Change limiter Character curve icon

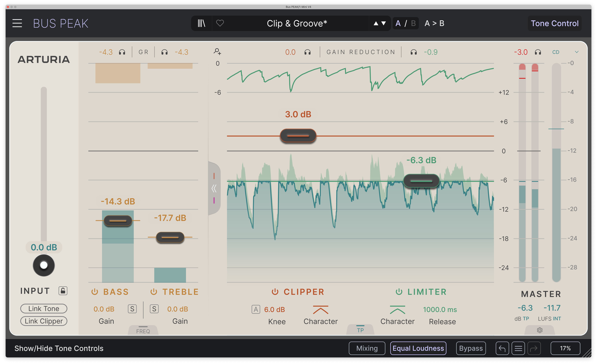[397, 310]
